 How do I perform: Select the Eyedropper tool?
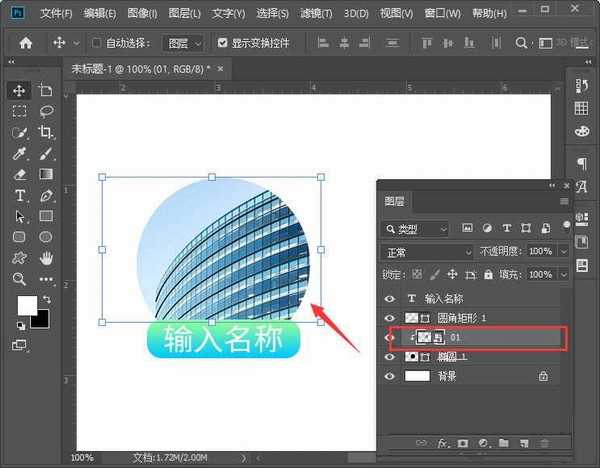pos(20,153)
